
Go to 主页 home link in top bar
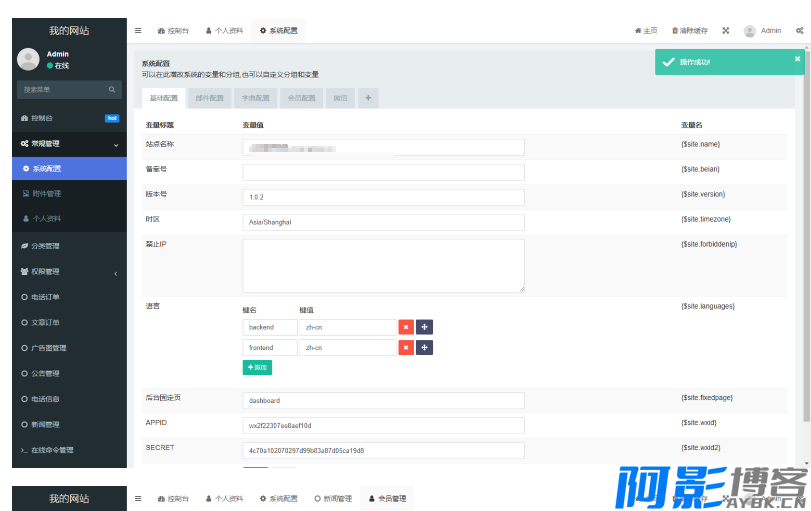pos(646,31)
